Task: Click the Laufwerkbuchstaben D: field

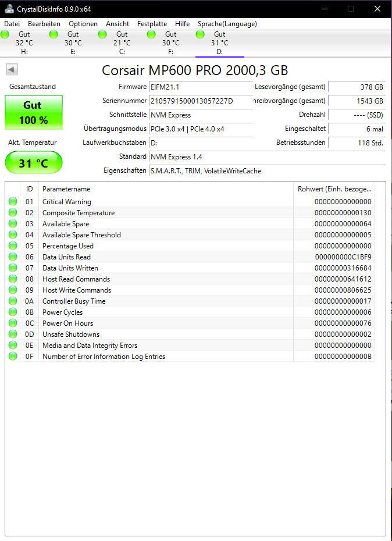Action: [201, 143]
